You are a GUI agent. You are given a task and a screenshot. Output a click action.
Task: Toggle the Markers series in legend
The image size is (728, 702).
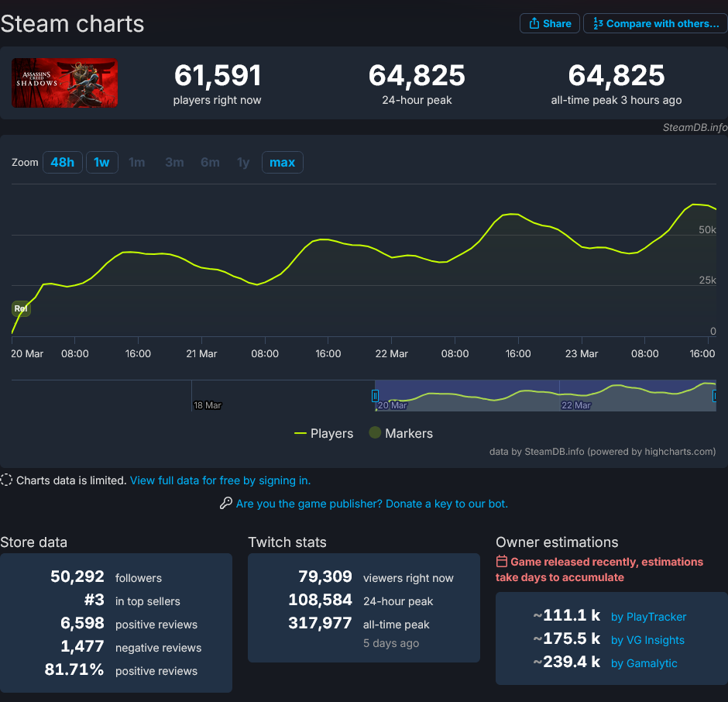pyautogui.click(x=400, y=433)
